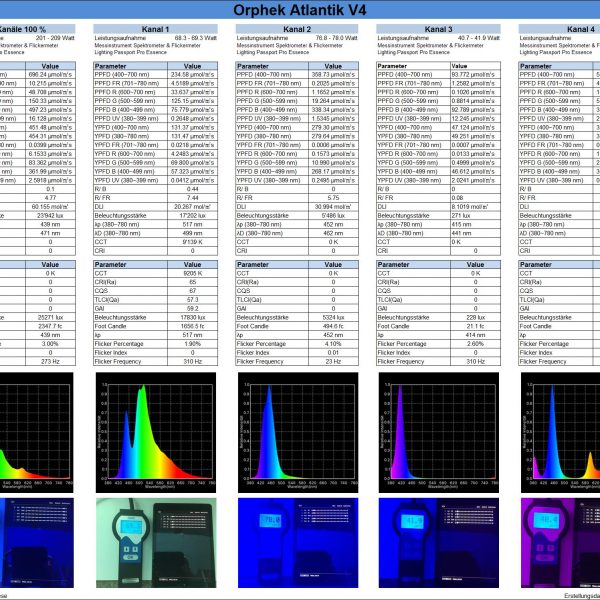
Task: Open the Kanal 3 meter photo
Action: click(439, 543)
